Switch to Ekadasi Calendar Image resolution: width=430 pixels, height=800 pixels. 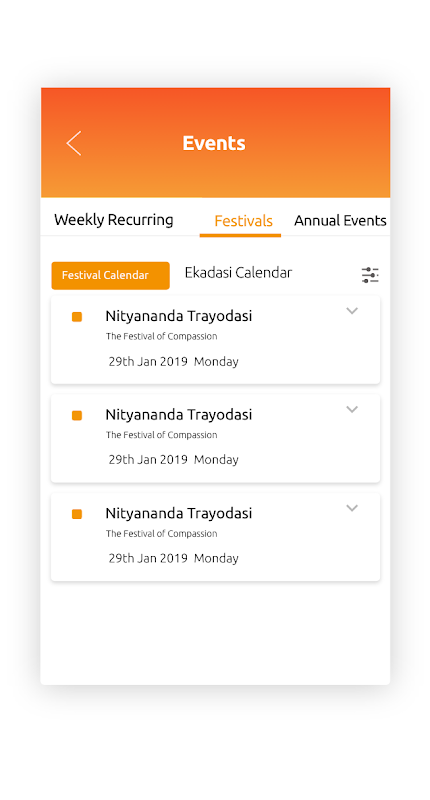tap(238, 272)
